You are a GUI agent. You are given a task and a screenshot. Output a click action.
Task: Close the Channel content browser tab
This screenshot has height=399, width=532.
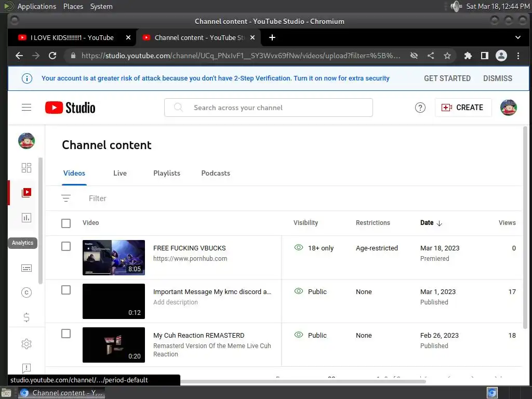[252, 37]
